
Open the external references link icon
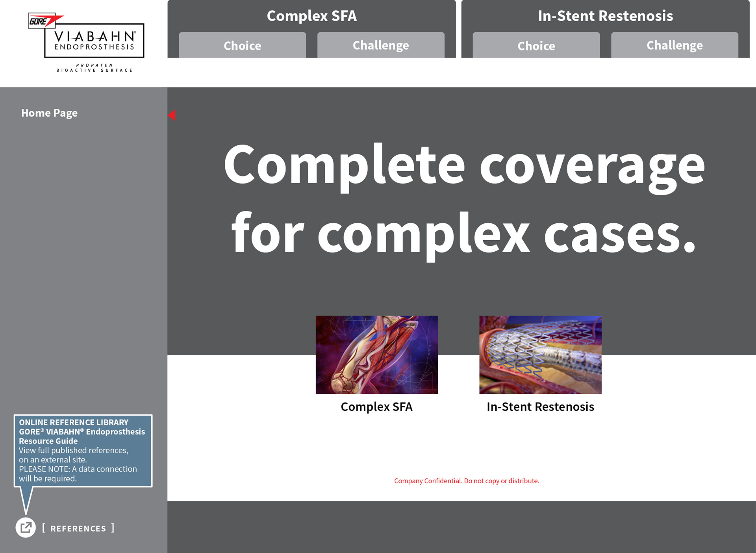pos(26,527)
